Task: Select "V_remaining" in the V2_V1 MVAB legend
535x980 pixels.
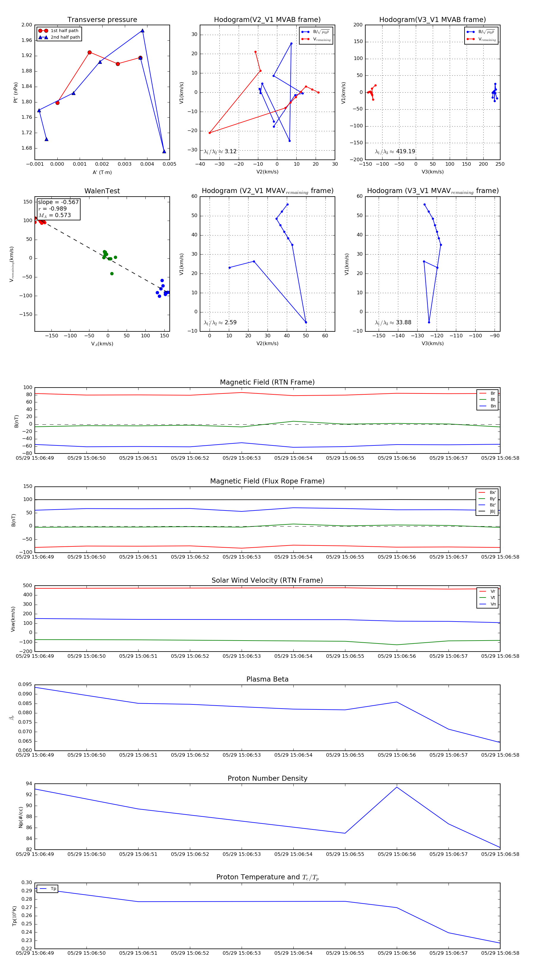Action: point(316,39)
